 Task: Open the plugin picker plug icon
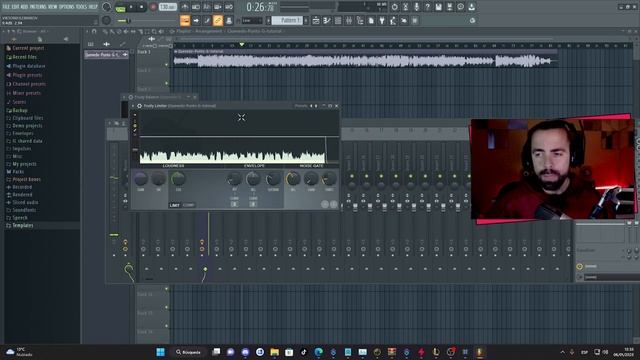tap(382, 20)
